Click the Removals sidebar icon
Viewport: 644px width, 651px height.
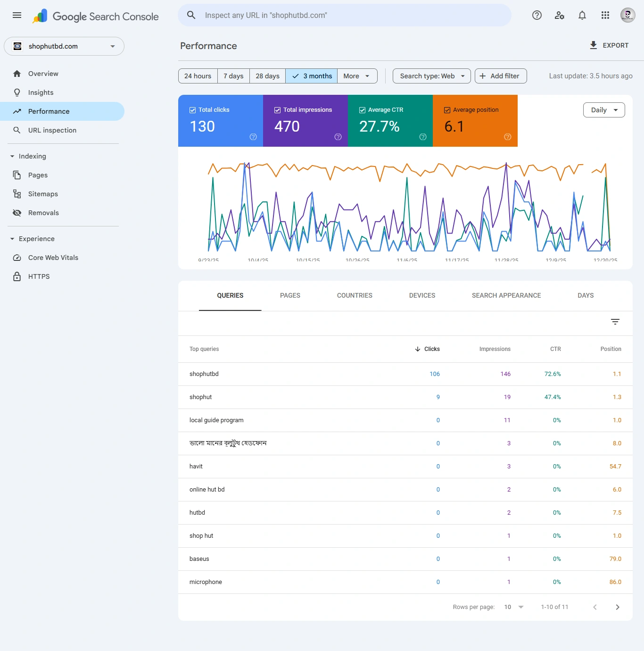tap(17, 213)
